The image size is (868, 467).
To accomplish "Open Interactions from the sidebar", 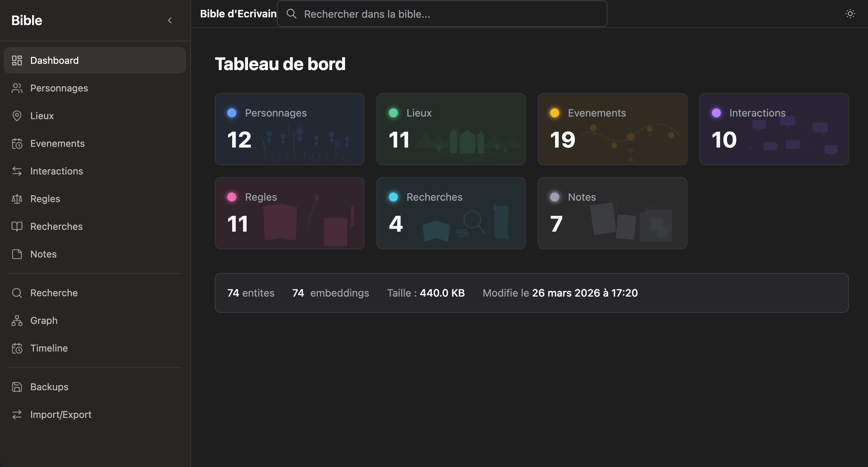I will point(95,171).
